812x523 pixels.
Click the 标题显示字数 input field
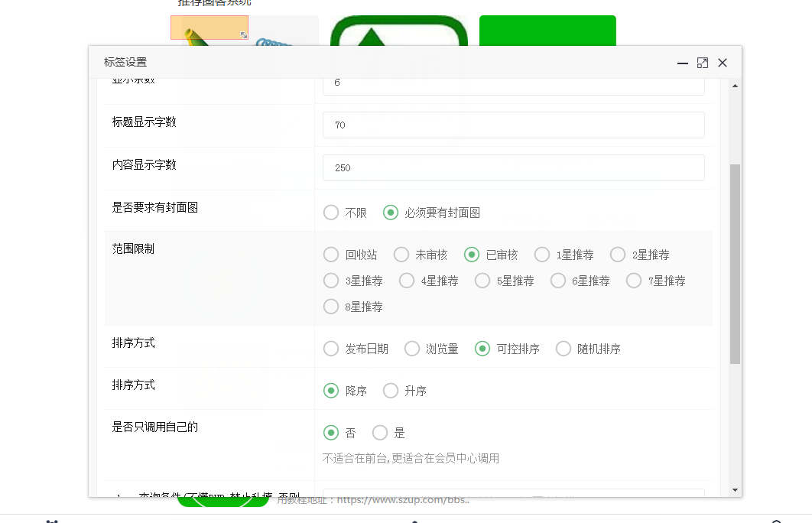coord(513,125)
